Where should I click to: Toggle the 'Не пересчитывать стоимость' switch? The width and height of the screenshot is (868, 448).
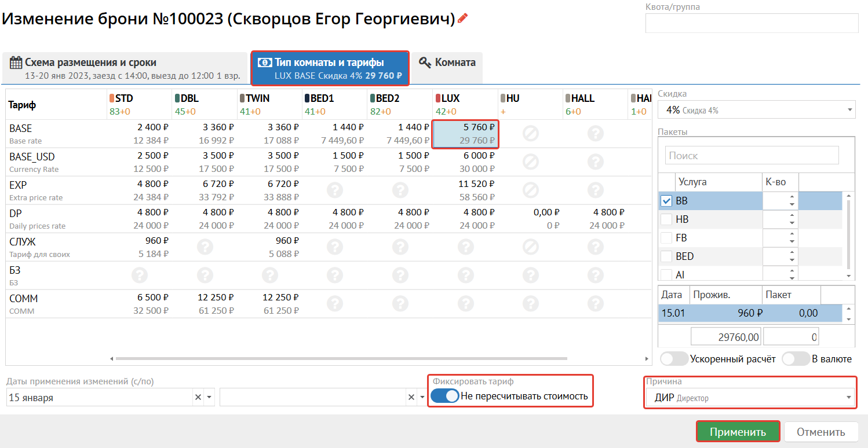tap(445, 396)
